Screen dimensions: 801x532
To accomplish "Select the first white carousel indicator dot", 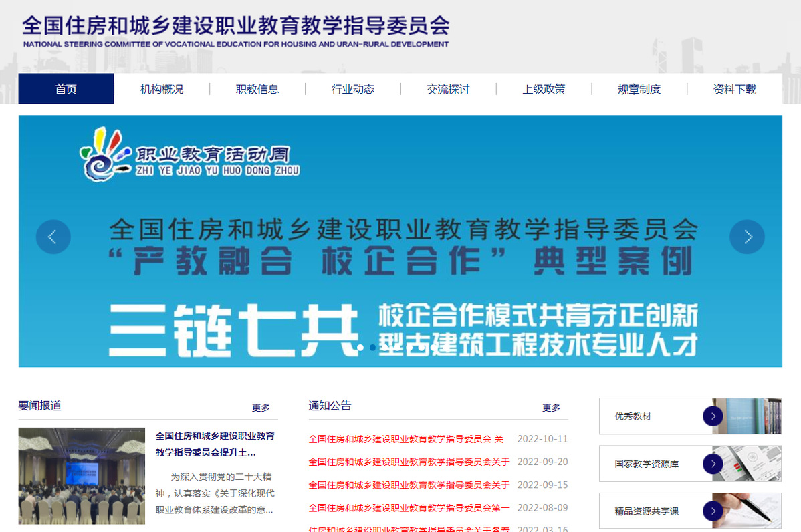I will (x=361, y=348).
